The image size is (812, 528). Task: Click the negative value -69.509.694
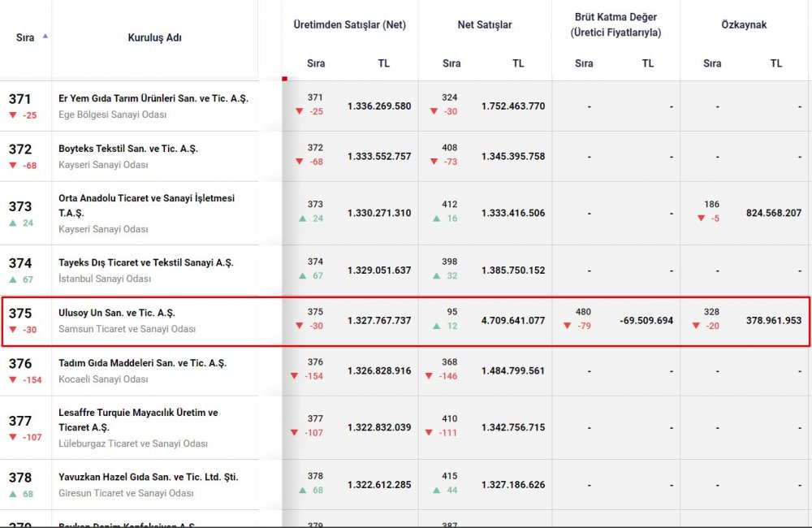coord(646,320)
